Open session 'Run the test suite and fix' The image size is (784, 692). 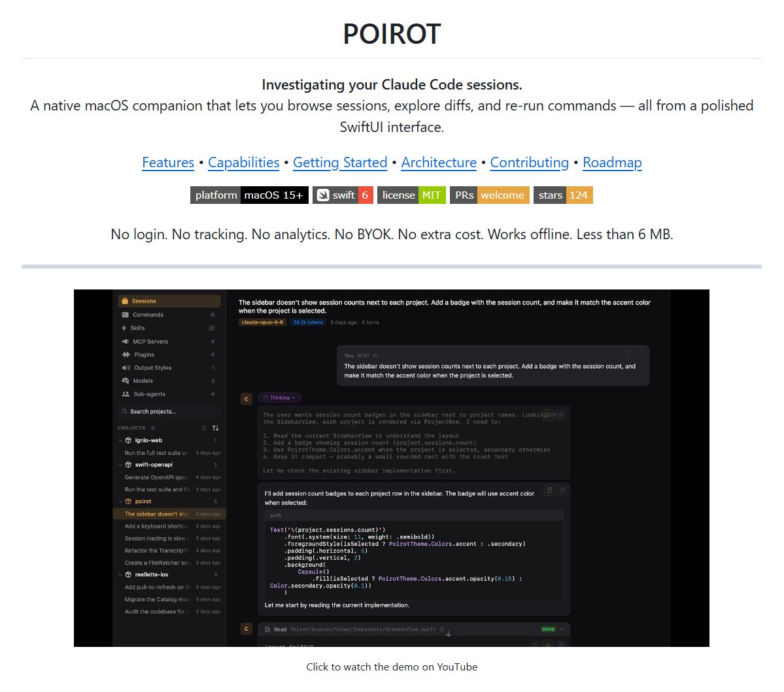coord(169,489)
